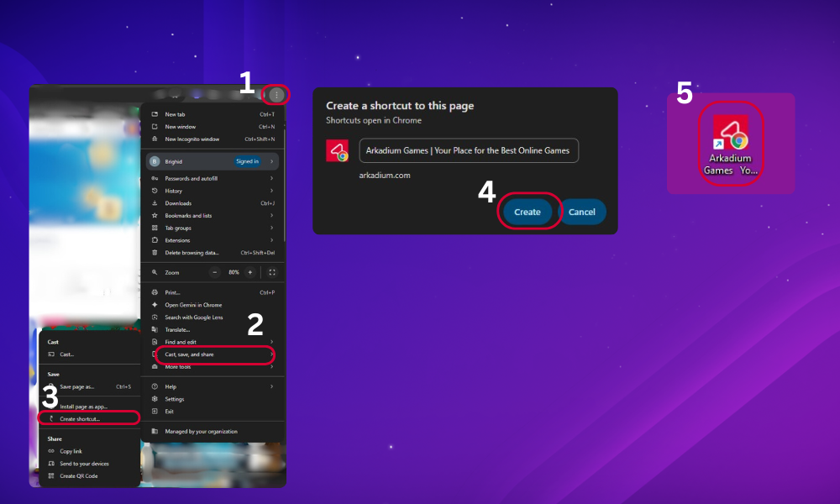Click the Copy link chain icon
The width and height of the screenshot is (840, 504).
pos(52,451)
